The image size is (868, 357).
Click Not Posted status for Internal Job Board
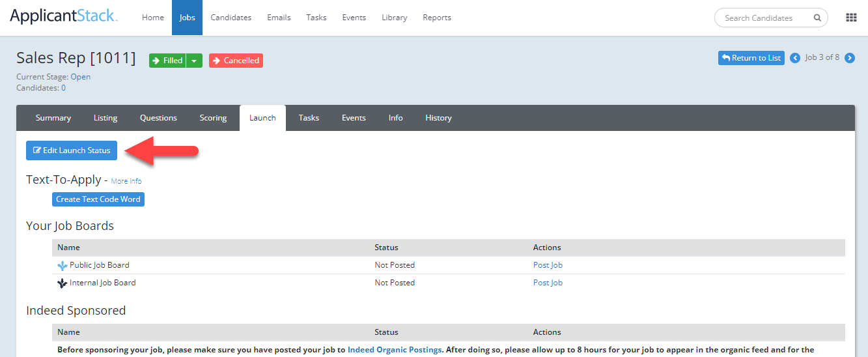pos(395,283)
